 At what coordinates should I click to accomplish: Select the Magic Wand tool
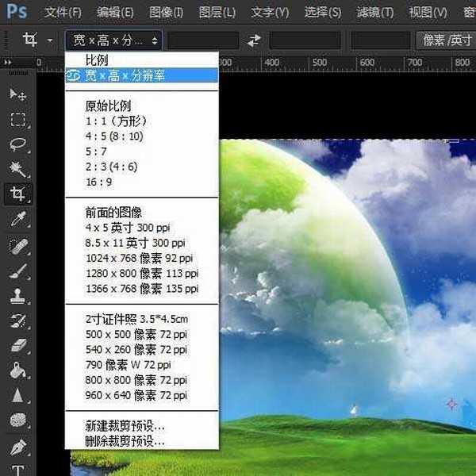17,169
